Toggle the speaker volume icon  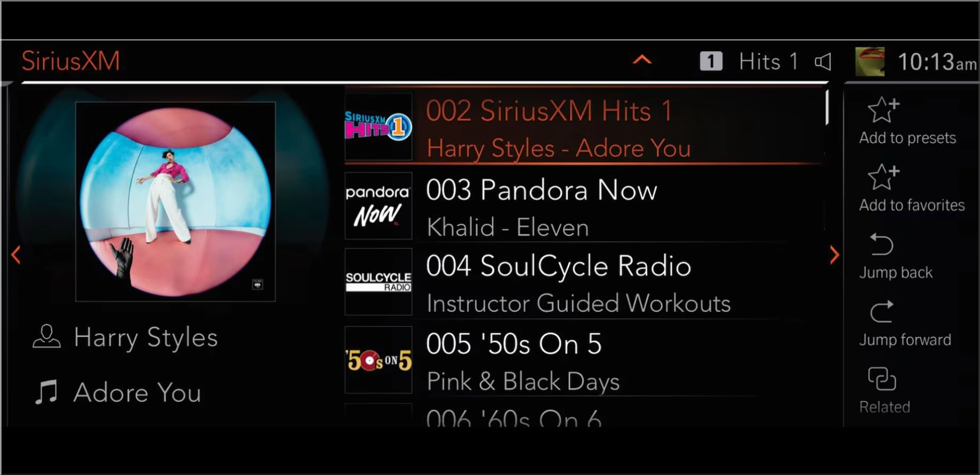tap(823, 62)
